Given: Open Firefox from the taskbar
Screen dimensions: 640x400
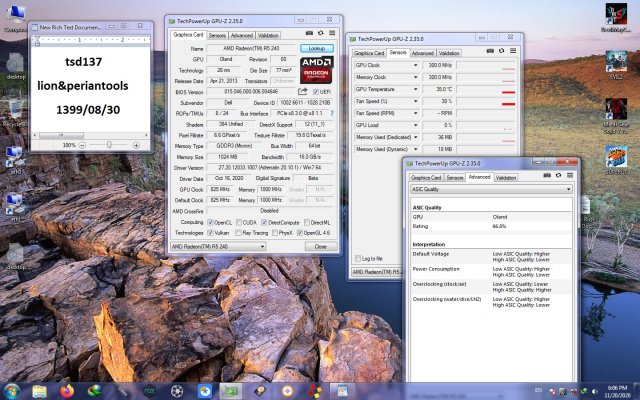Looking at the screenshot, I should pos(68,390).
